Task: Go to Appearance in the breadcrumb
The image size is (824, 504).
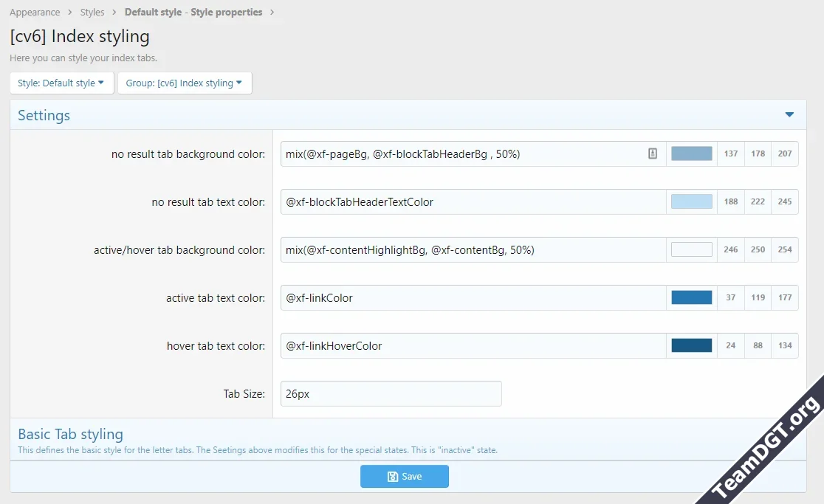Action: click(35, 13)
